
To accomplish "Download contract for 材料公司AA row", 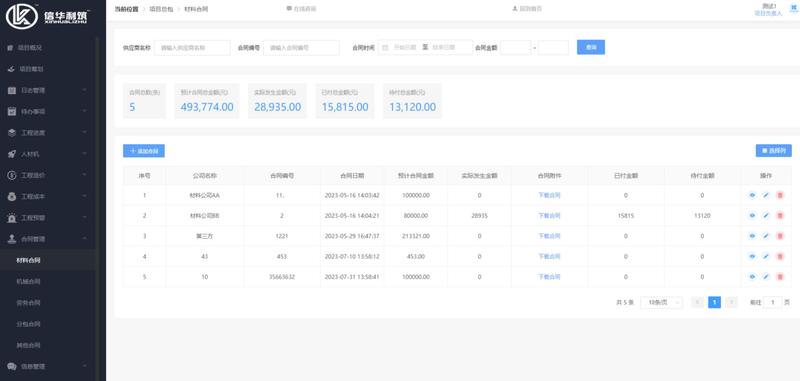I will tap(549, 195).
